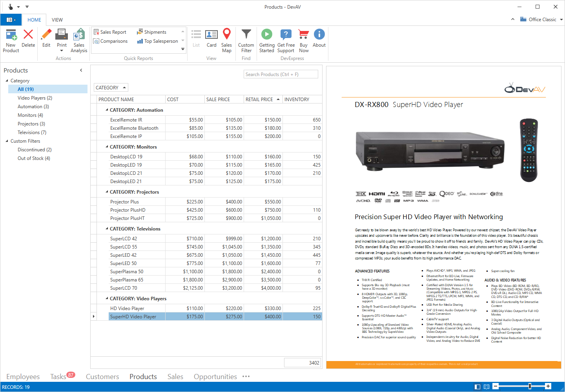565x392 pixels.
Task: Open the CATEGORY grouping dropdown
Action: pos(111,87)
